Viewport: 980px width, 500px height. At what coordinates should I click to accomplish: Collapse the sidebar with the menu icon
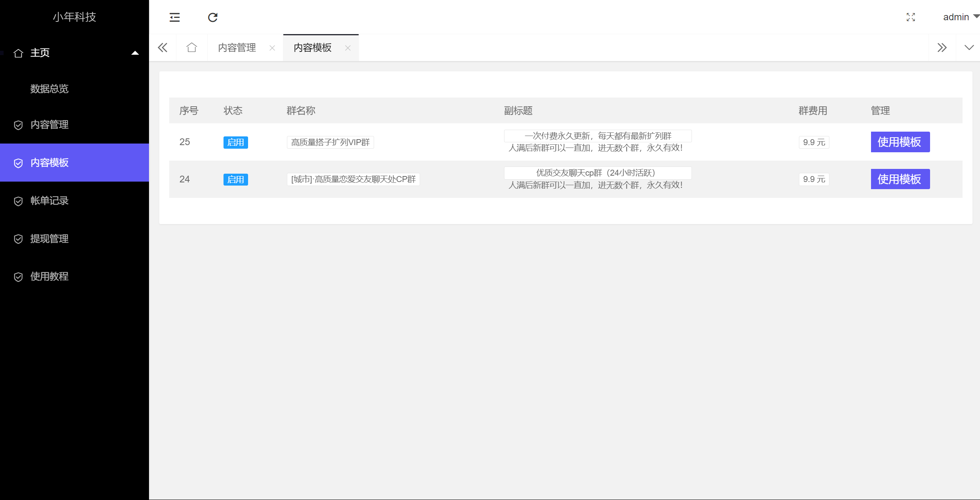tap(174, 17)
